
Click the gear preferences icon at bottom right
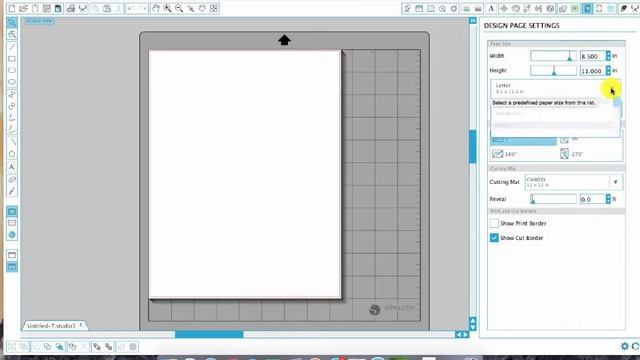point(624,346)
